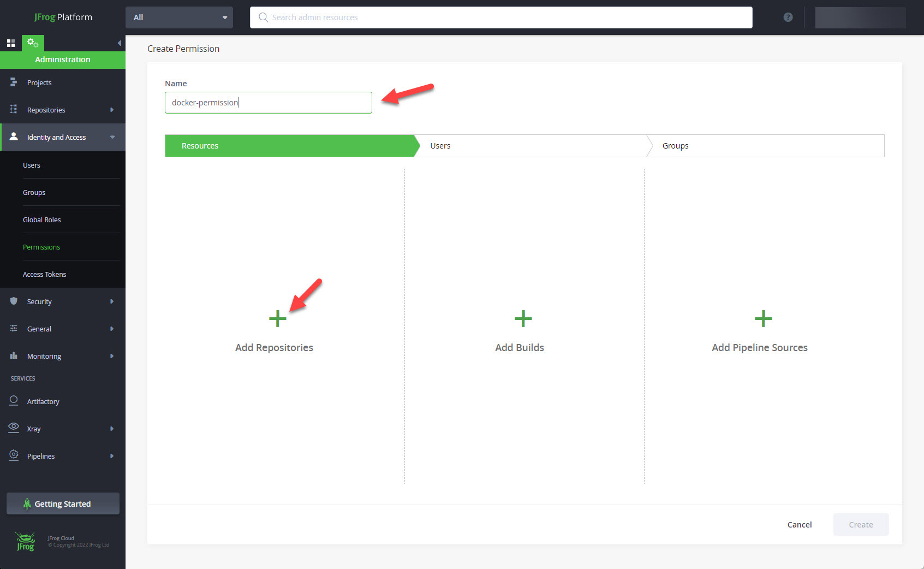The height and width of the screenshot is (569, 924).
Task: Open the Pipelines service icon
Action: click(13, 455)
